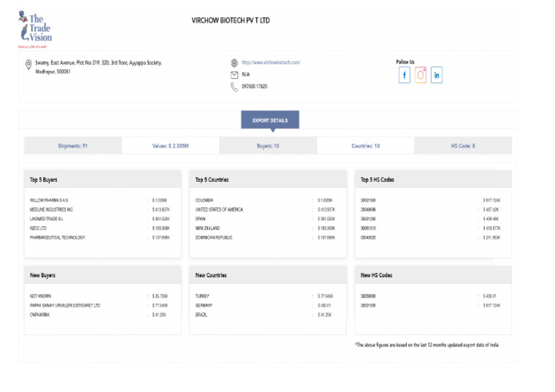Click buyer WILLOW PHARMA S A S
This screenshot has height=392, width=555.
[49, 200]
